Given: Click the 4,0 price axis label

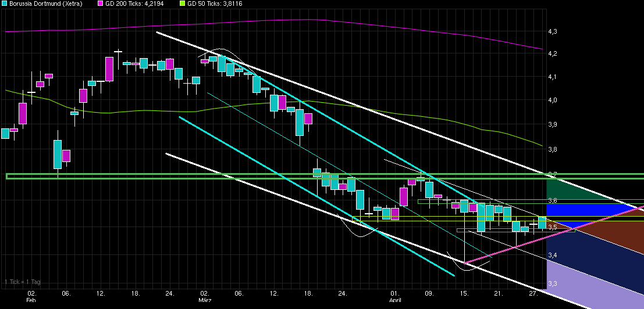Looking at the screenshot, I should pyautogui.click(x=553, y=100).
